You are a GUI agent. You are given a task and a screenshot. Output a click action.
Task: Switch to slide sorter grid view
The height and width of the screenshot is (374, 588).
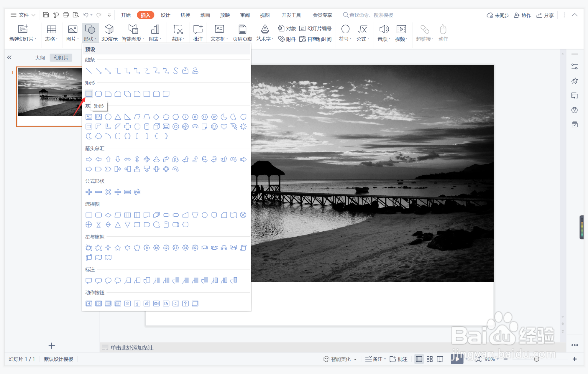[x=429, y=359]
